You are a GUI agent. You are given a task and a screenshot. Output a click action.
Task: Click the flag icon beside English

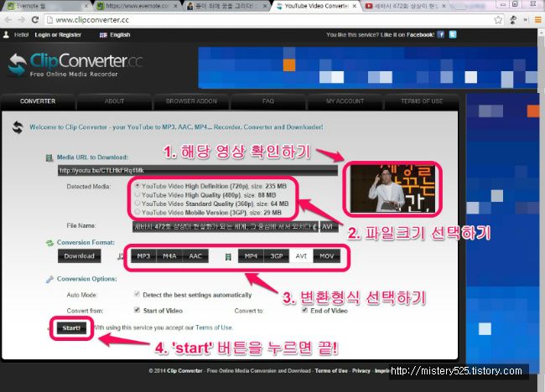103,34
